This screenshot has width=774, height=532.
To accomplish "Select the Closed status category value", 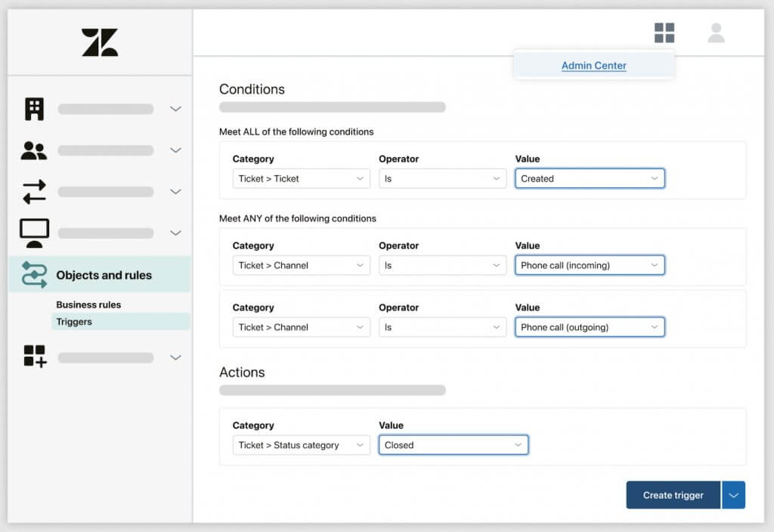I will tap(453, 445).
